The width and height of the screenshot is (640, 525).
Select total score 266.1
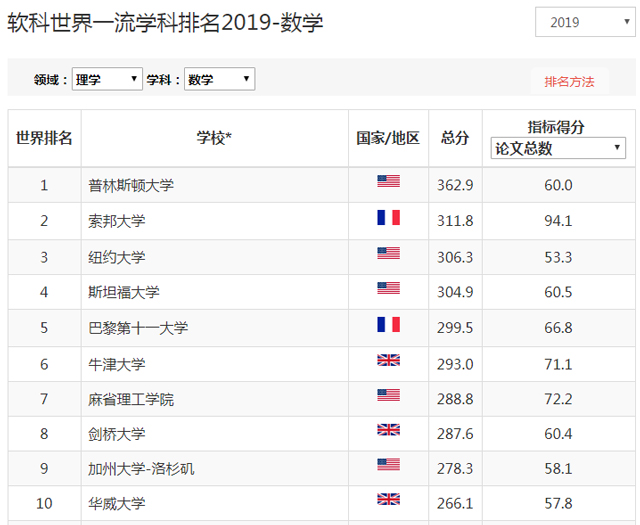coord(455,503)
